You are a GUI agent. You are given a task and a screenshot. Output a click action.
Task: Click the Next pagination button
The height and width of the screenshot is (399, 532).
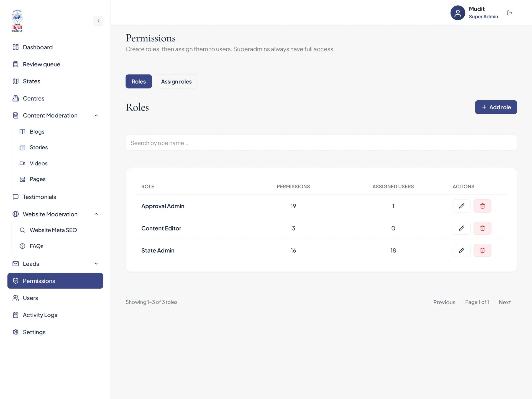coord(505,302)
